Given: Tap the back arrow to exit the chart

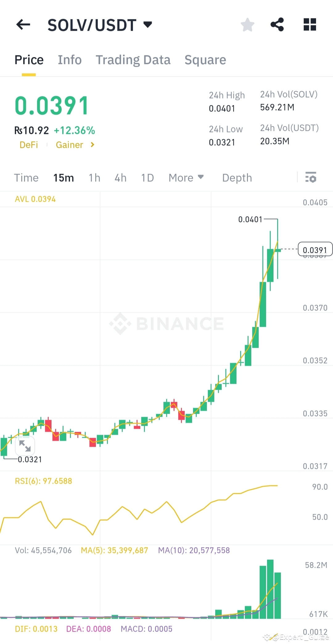Looking at the screenshot, I should point(23,25).
